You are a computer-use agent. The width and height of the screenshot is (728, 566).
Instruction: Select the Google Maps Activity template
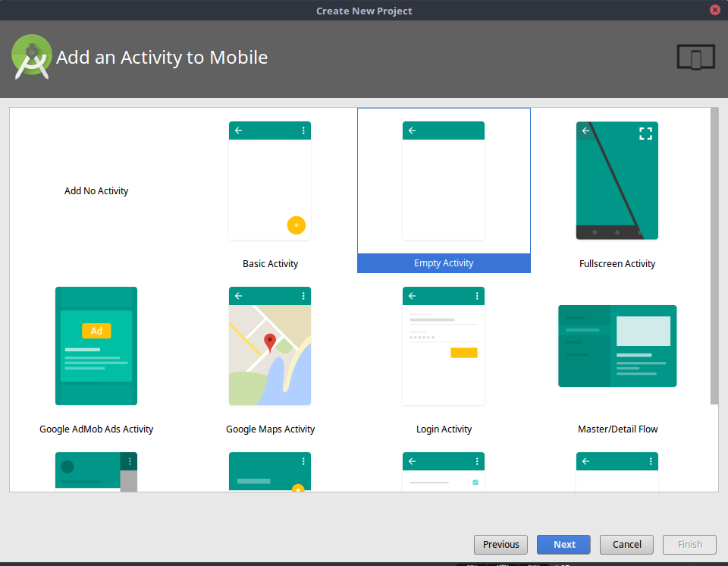pyautogui.click(x=270, y=346)
